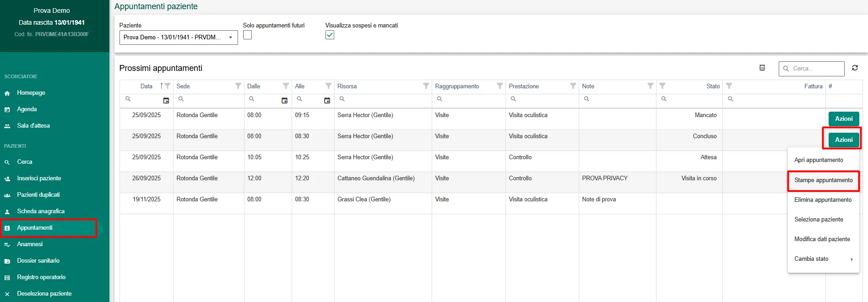The image size is (868, 302).
Task: Open the filter icon on the Sede column
Action: click(x=238, y=86)
